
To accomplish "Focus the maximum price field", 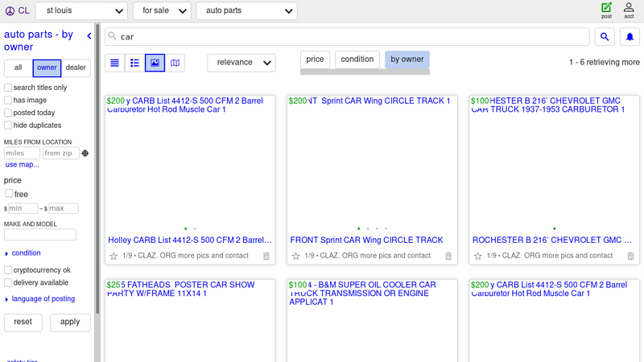I will point(64,208).
